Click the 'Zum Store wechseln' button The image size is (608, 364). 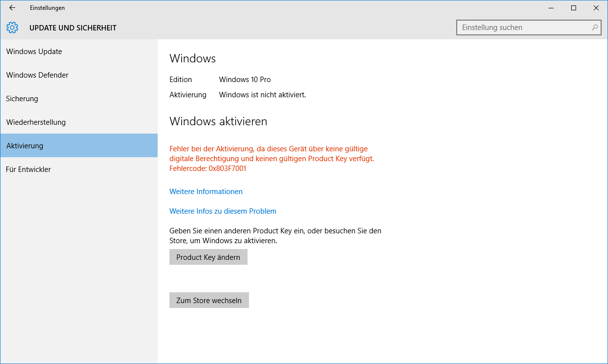[x=209, y=300]
